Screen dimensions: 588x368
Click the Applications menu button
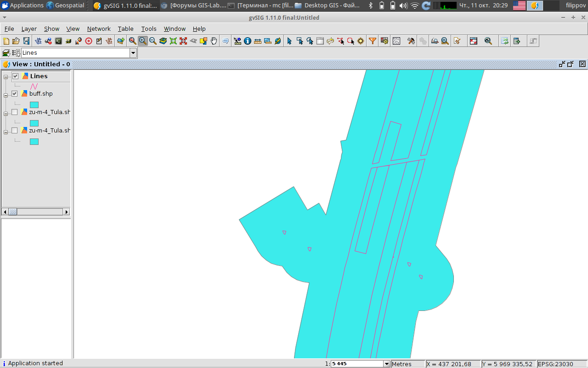pyautogui.click(x=23, y=6)
